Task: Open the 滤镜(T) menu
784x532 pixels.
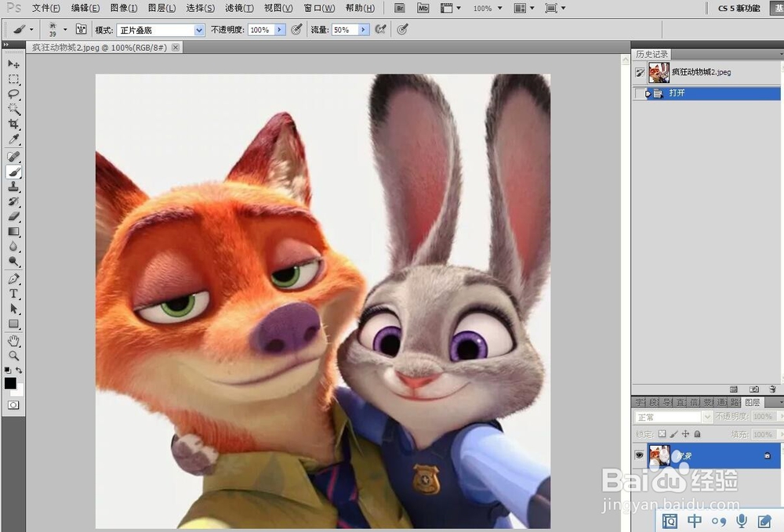Action: 239,8
